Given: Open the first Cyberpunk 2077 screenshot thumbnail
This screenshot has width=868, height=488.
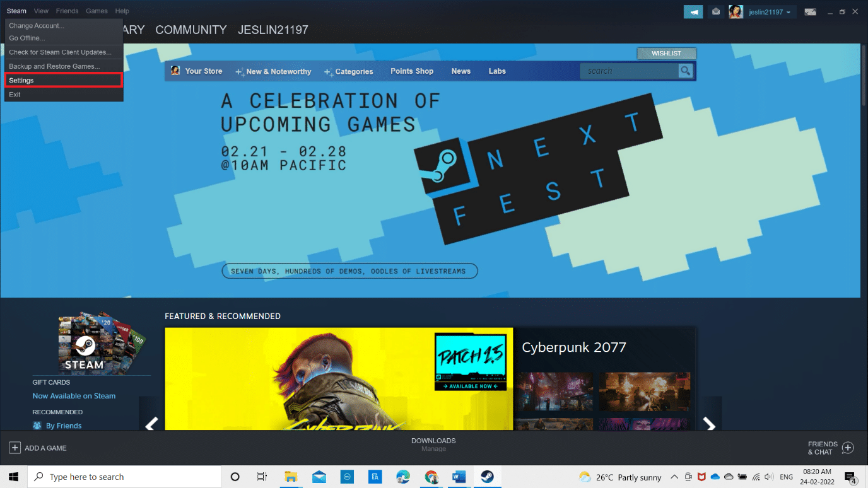Looking at the screenshot, I should click(554, 392).
